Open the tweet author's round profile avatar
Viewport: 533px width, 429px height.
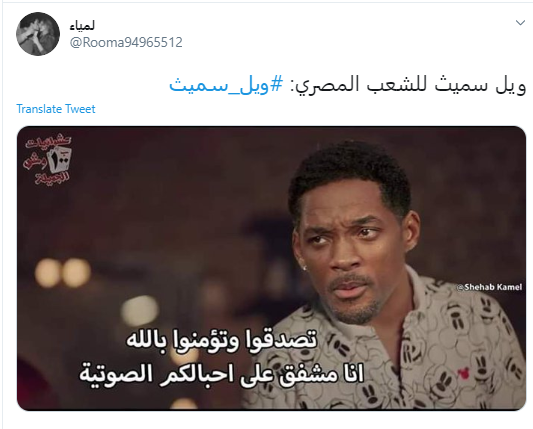tap(38, 34)
